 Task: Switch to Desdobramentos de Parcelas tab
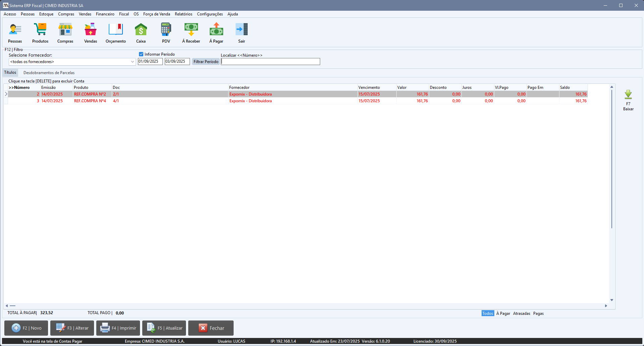coord(49,73)
